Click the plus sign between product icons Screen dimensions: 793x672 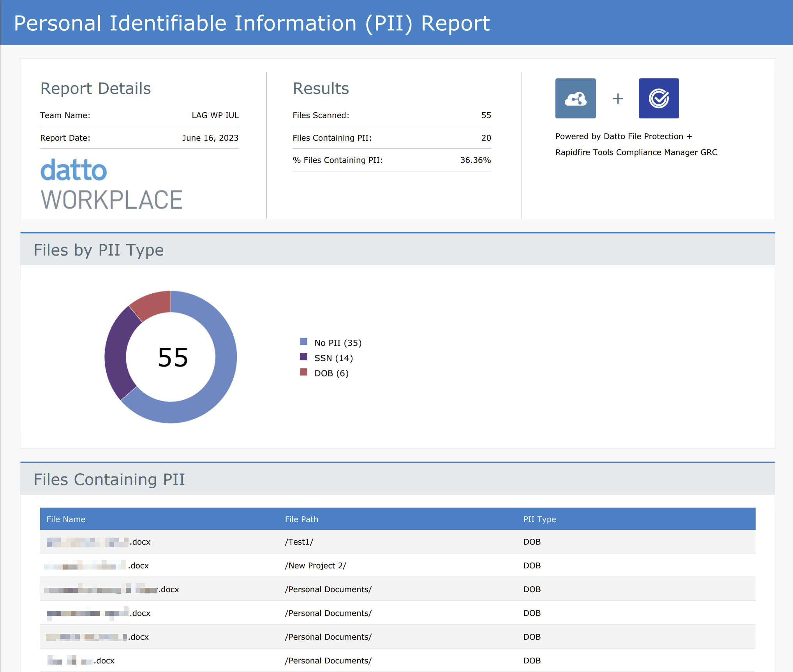[618, 99]
